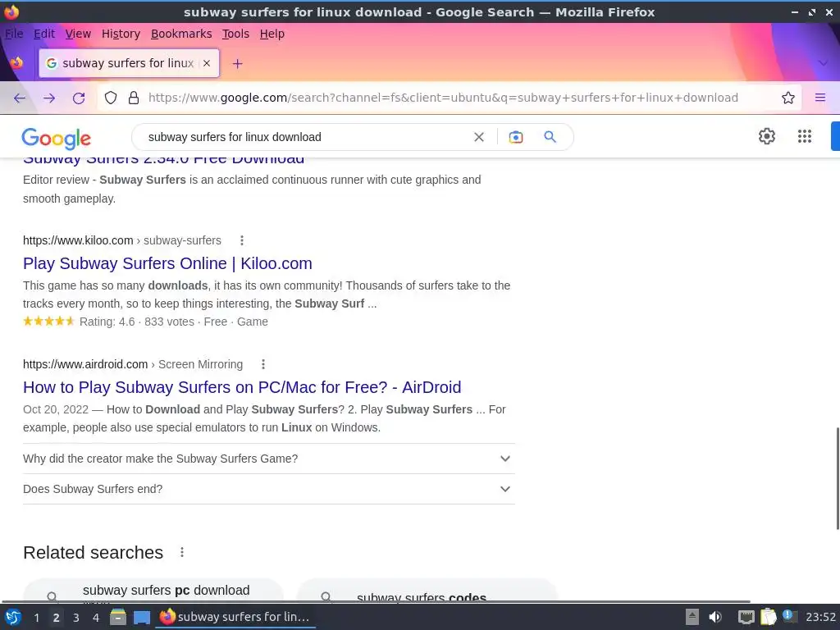Click the Firefox View icon left of tabs
Screen dimensions: 840x630
[16, 63]
